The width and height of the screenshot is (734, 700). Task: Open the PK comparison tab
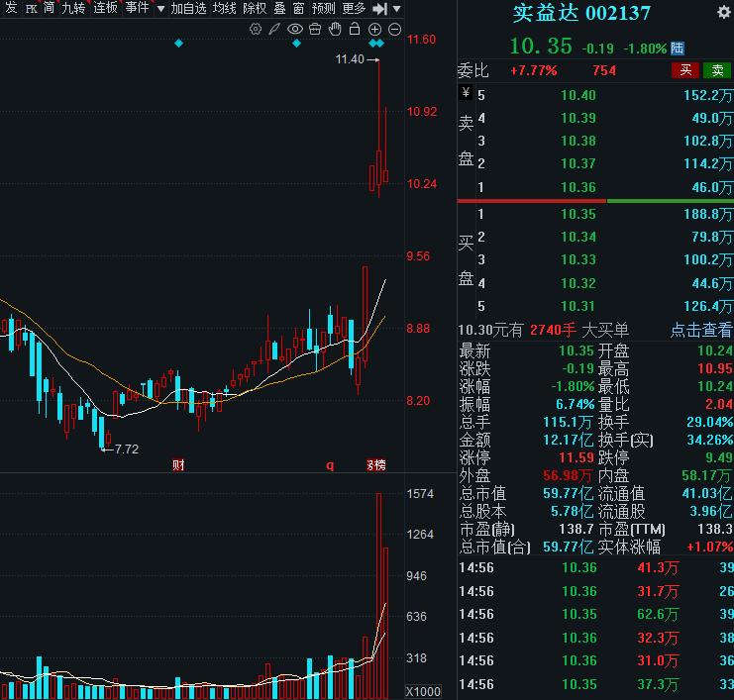tap(32, 9)
